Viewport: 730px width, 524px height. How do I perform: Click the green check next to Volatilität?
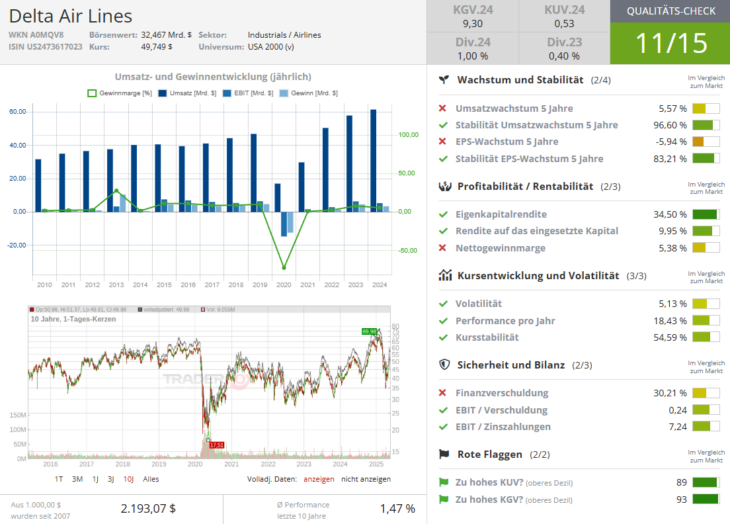pyautogui.click(x=443, y=304)
